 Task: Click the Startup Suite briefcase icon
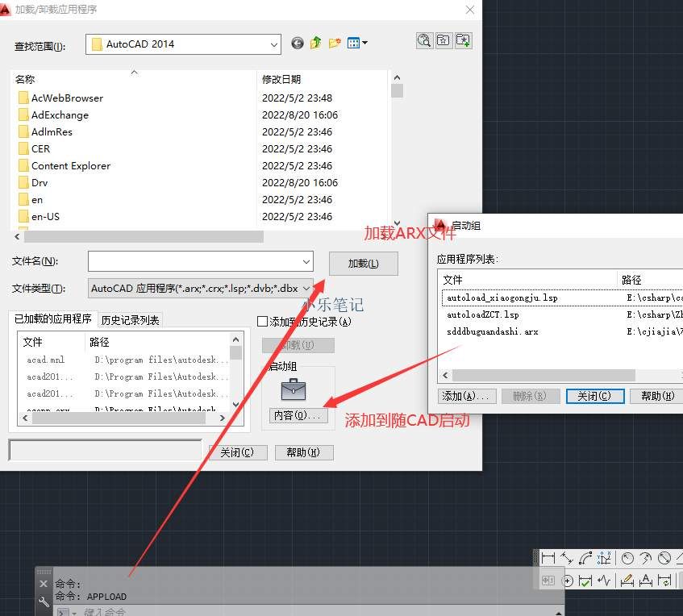click(x=294, y=389)
